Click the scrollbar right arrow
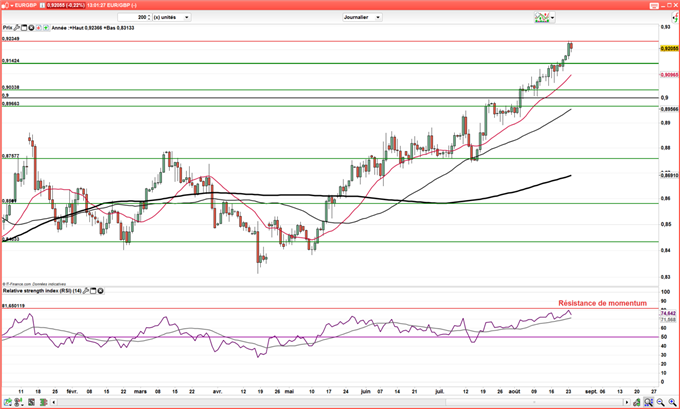Screen dimensions: 680x409 click(x=627, y=402)
